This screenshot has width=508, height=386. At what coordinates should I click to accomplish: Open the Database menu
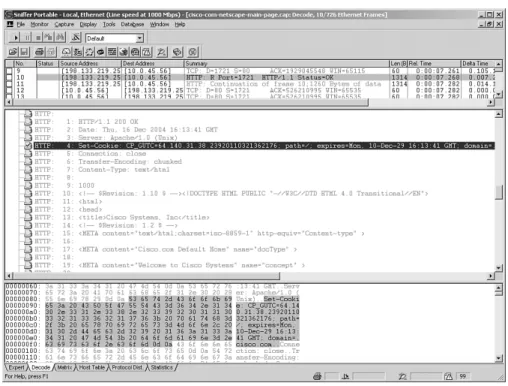(132, 24)
